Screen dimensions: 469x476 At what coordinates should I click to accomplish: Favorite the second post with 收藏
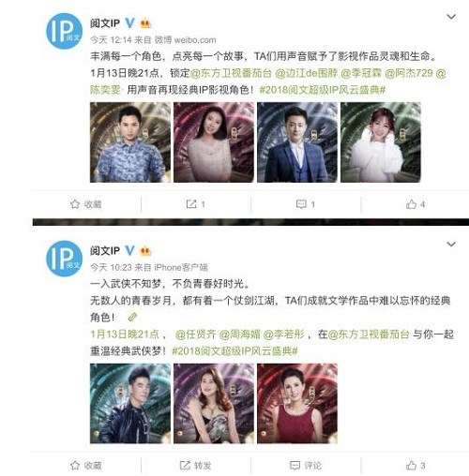point(86,466)
